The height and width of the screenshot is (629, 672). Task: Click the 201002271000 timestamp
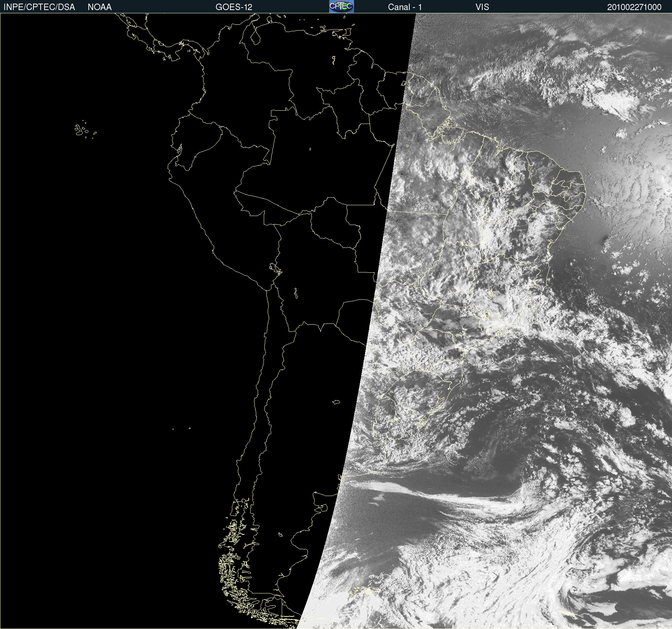click(x=634, y=7)
